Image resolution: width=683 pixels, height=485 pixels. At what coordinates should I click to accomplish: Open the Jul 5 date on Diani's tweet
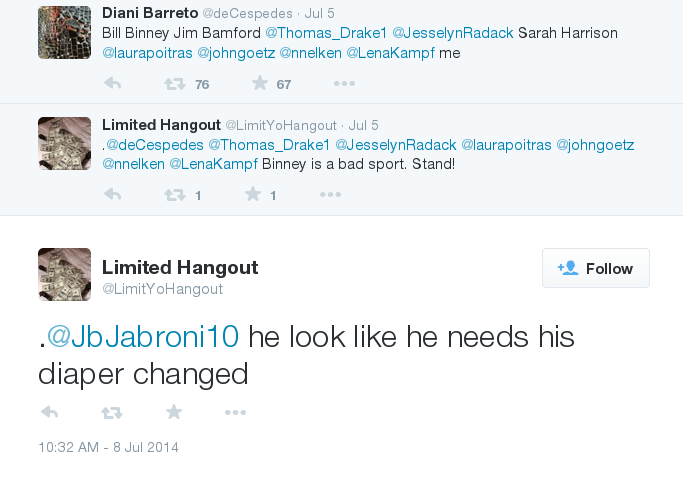319,14
